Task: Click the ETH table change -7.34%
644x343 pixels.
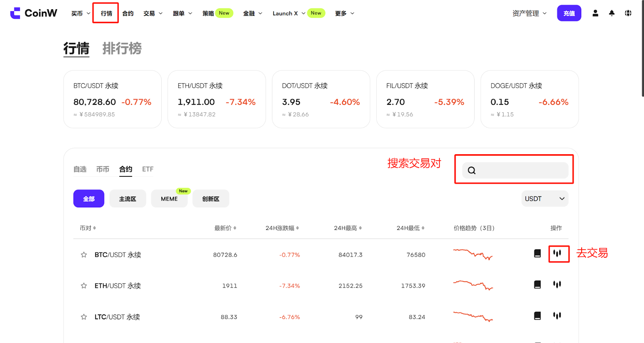Action: pyautogui.click(x=290, y=286)
